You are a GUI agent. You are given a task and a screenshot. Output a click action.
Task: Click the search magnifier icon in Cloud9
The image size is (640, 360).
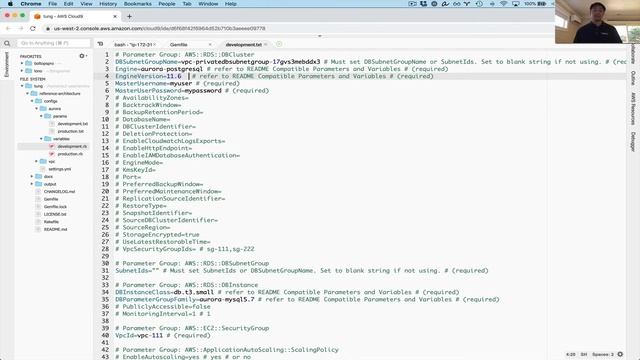tap(7, 43)
